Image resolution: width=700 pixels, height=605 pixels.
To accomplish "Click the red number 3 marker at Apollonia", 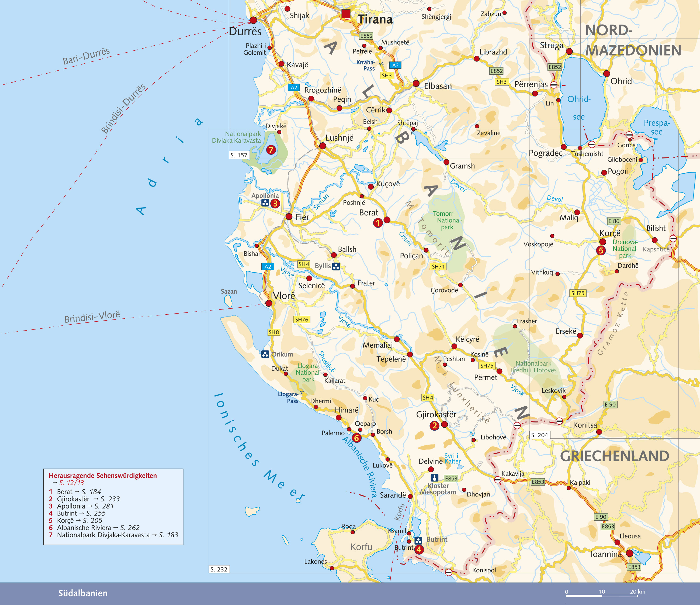I will (275, 204).
